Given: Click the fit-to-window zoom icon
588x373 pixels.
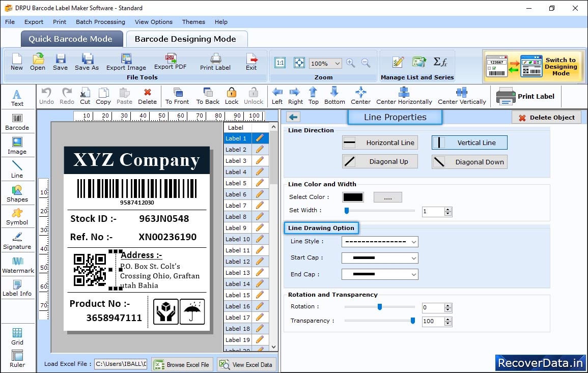Looking at the screenshot, I should [299, 63].
